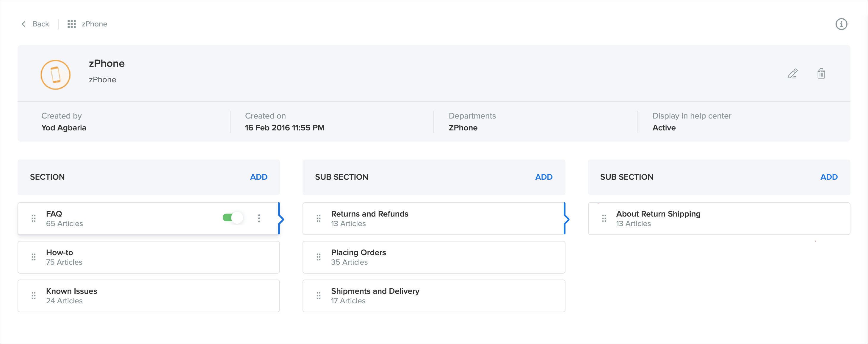Open the three-dot menu on FAQ
This screenshot has width=868, height=344.
(x=259, y=218)
